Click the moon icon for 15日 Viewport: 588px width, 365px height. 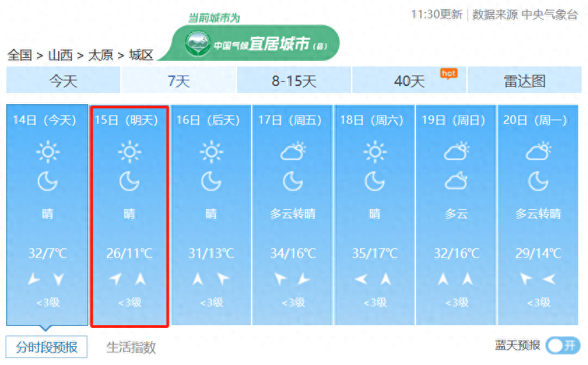point(129,182)
